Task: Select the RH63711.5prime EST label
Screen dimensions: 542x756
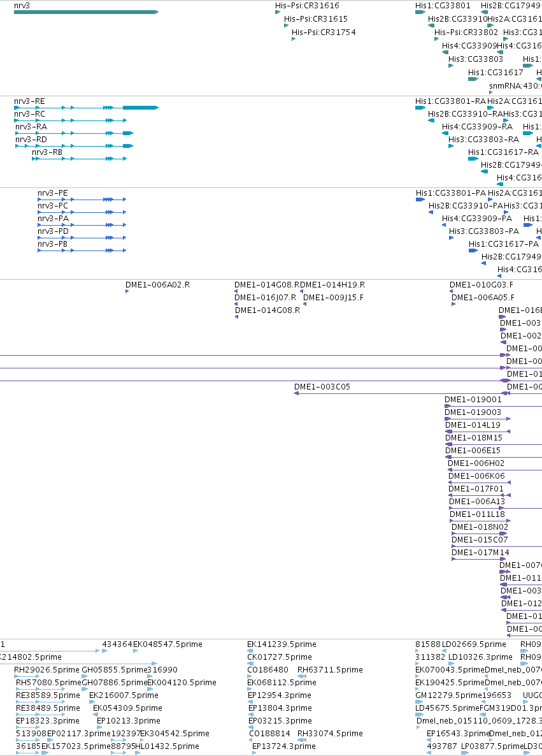Action: click(330, 670)
